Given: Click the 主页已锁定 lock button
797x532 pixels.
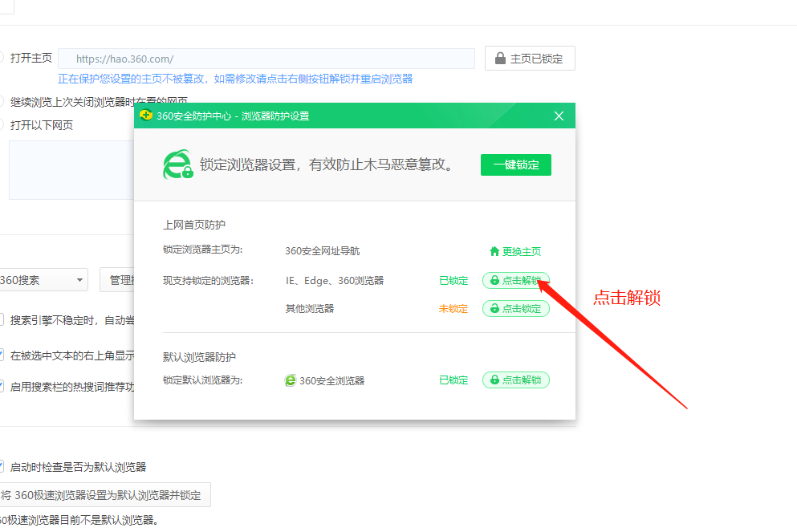Looking at the screenshot, I should pyautogui.click(x=530, y=59).
